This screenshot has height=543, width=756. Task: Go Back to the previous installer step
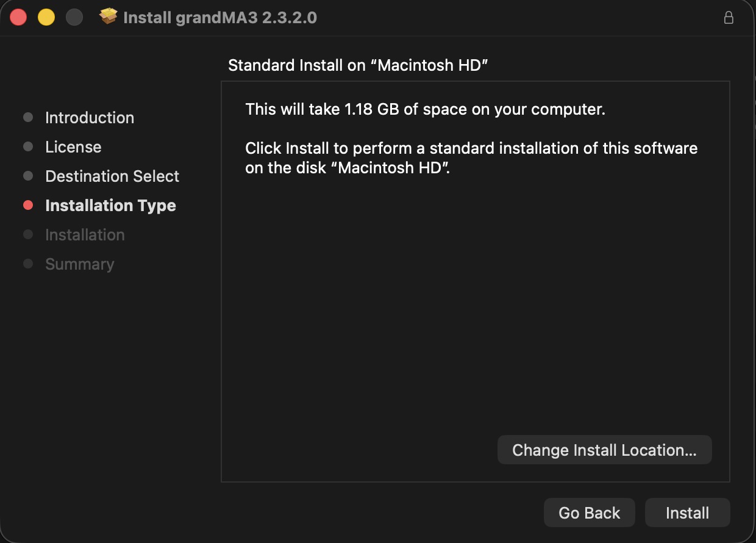coord(589,512)
